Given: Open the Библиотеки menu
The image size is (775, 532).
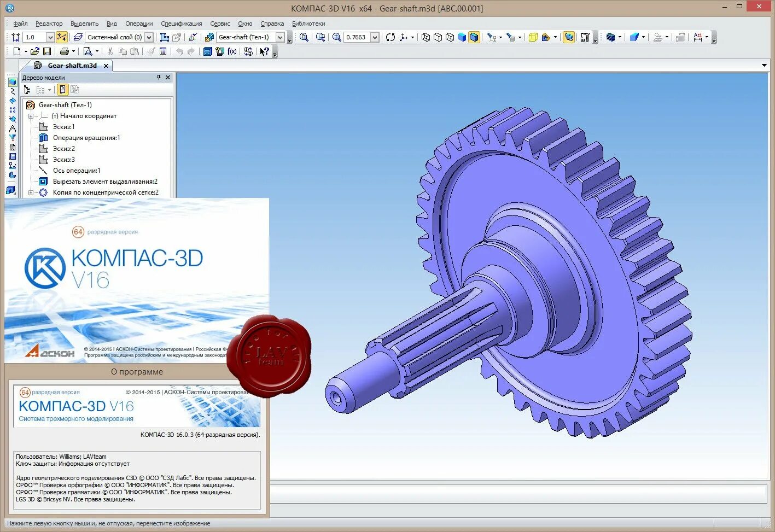Looking at the screenshot, I should coord(308,24).
